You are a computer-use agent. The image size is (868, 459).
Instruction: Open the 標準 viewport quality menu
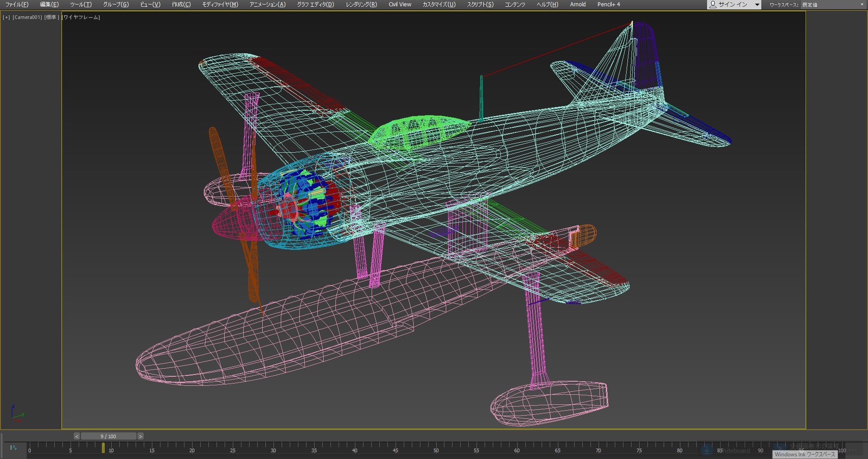(x=52, y=17)
